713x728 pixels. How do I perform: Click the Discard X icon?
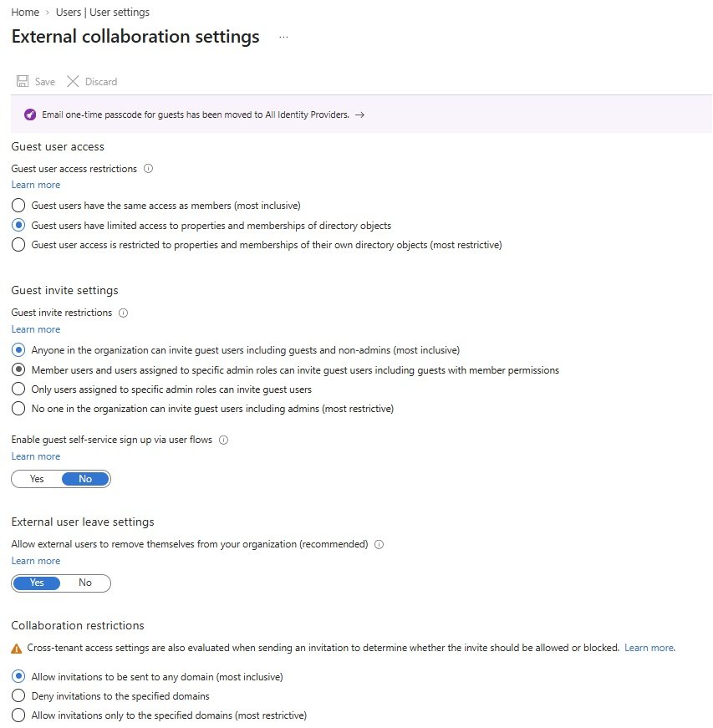[73, 81]
